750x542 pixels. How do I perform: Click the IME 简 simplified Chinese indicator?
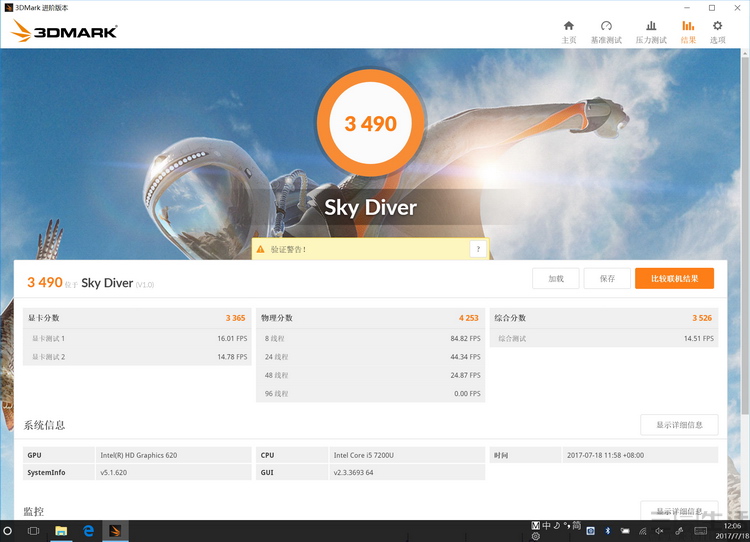[576, 525]
